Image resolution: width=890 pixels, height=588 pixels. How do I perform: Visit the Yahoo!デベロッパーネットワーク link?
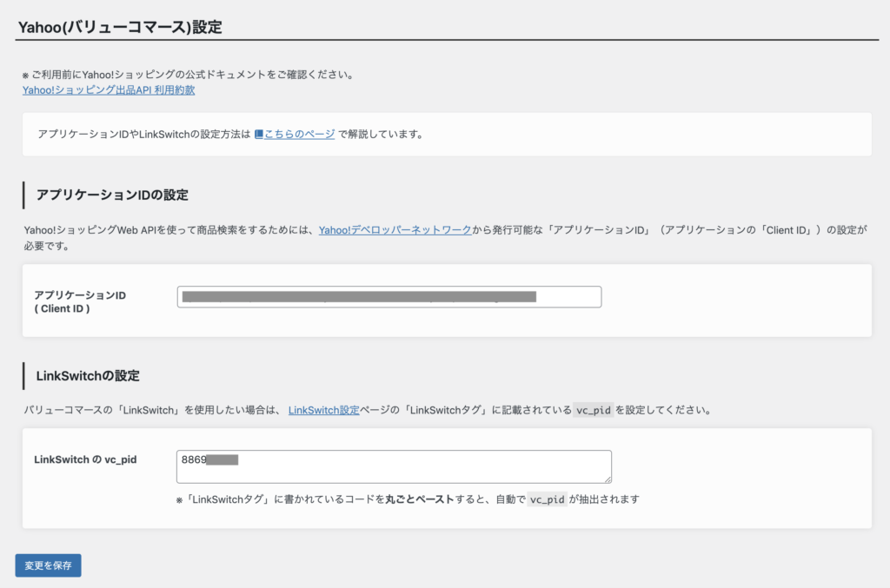coord(395,230)
